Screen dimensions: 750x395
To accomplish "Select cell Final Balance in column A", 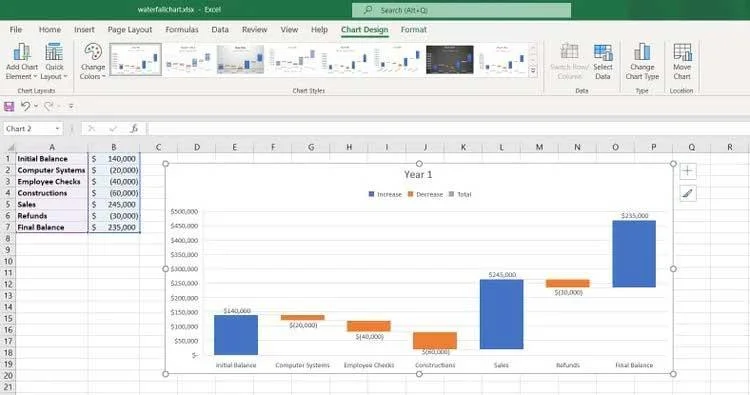I will pyautogui.click(x=52, y=227).
